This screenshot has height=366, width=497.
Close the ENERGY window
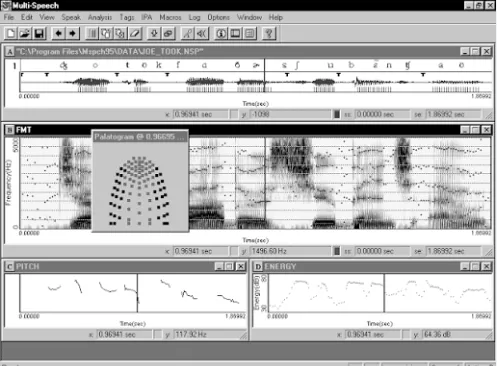point(487,266)
